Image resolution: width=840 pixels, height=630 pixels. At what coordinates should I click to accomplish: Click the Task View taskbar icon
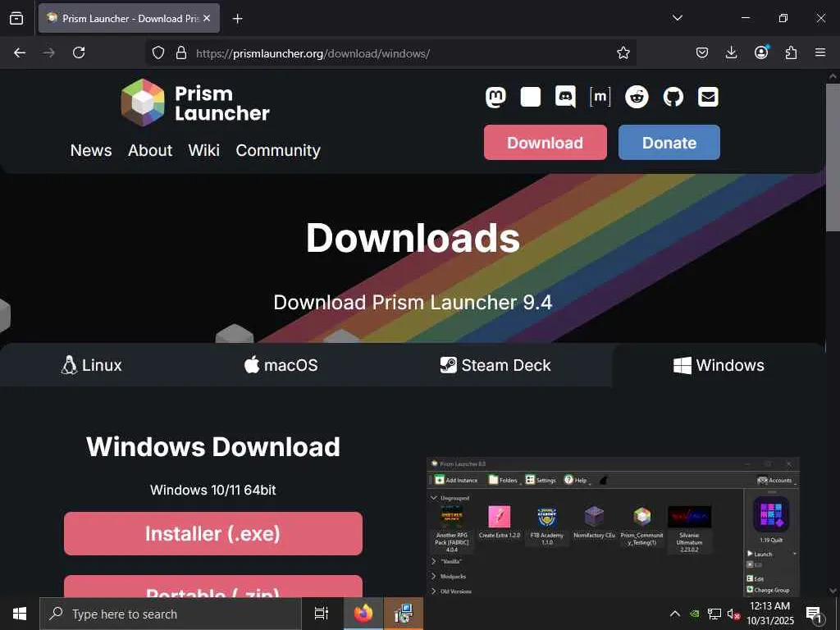321,614
